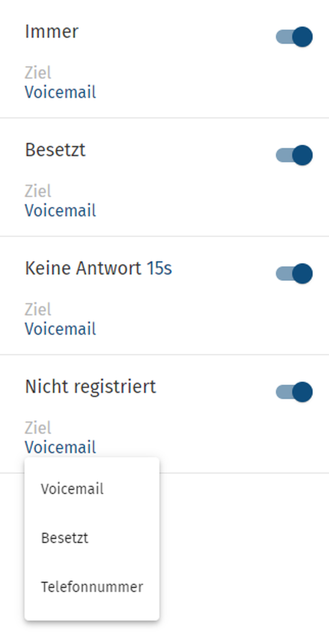The image size is (329, 644).
Task: Switch off Nicht registriert forwarding
Action: (294, 392)
